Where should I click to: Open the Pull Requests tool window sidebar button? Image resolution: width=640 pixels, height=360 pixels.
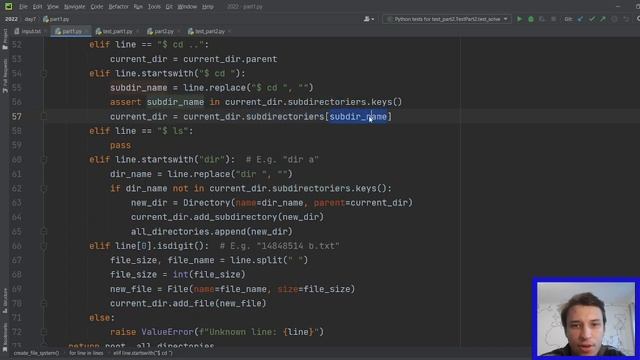click(x=5, y=76)
